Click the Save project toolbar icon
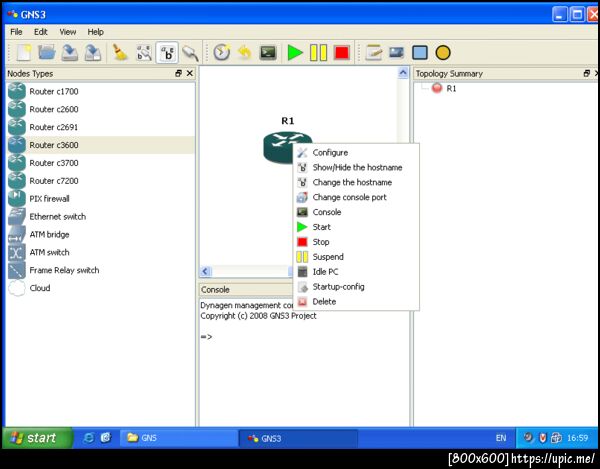 [70, 52]
